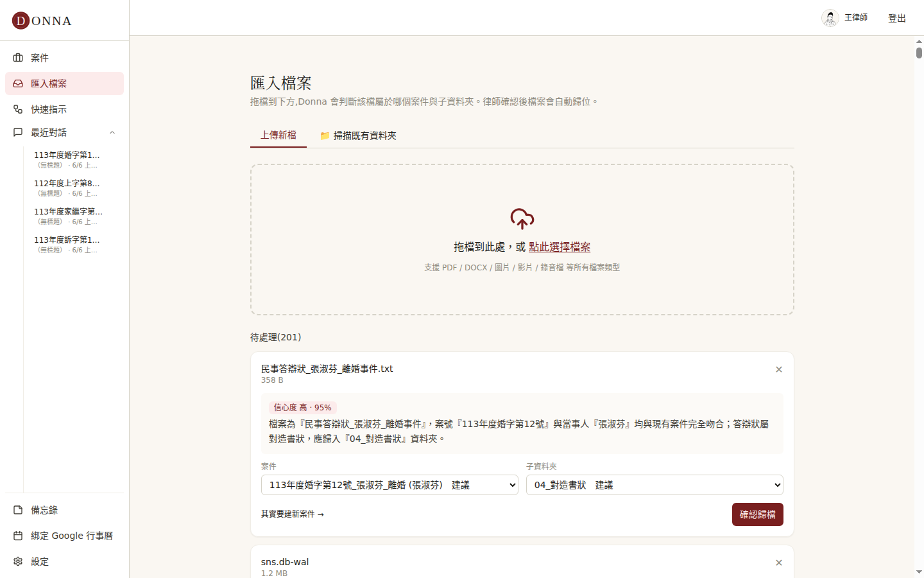Dismiss the 民事答辯狀_張淑芬_離婚事件.txt card
This screenshot has width=924, height=578.
pyautogui.click(x=779, y=369)
